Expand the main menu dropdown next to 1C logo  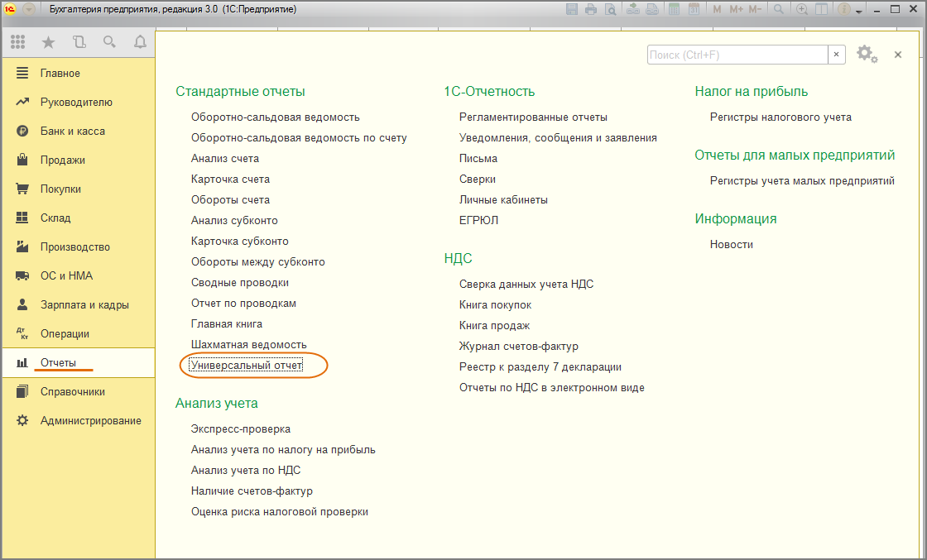[x=29, y=10]
